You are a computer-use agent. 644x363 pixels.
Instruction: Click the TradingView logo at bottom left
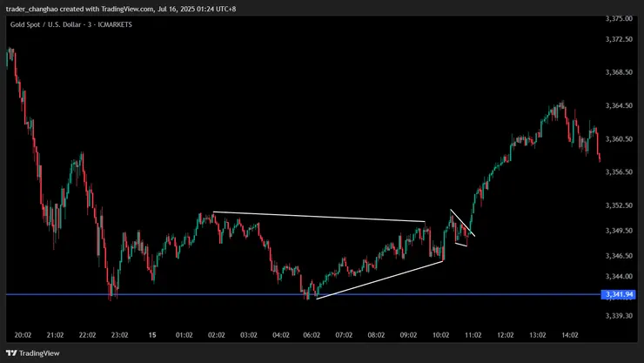33,353
